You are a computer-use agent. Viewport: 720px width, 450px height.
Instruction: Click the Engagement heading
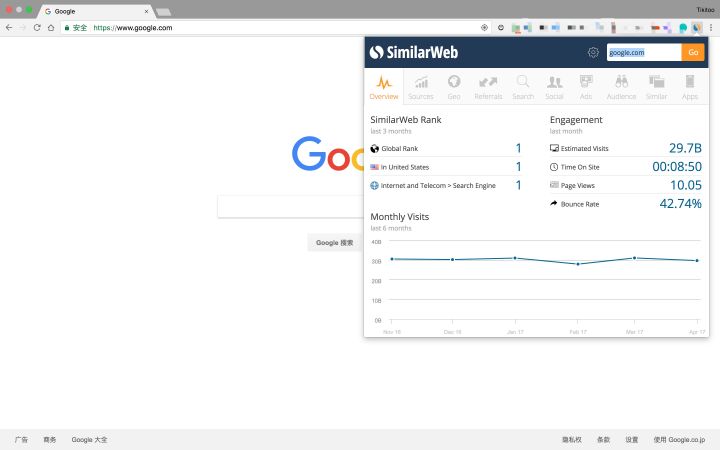(x=576, y=120)
